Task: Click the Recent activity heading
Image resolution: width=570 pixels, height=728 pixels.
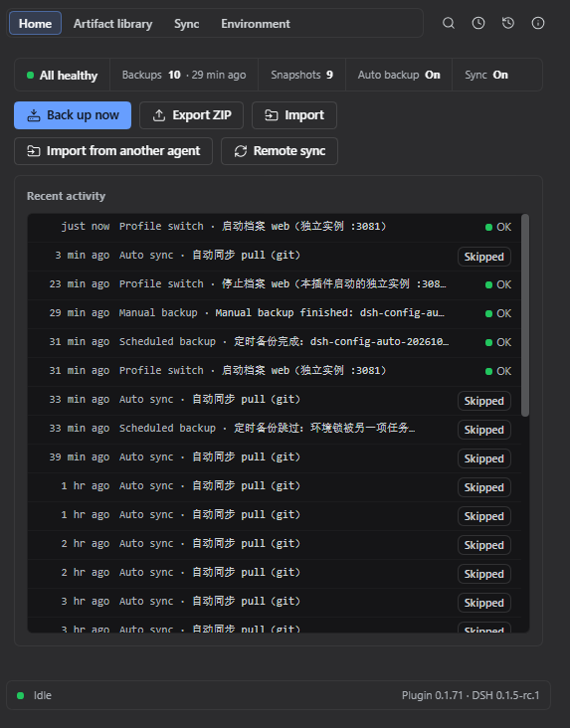Action: tap(66, 196)
